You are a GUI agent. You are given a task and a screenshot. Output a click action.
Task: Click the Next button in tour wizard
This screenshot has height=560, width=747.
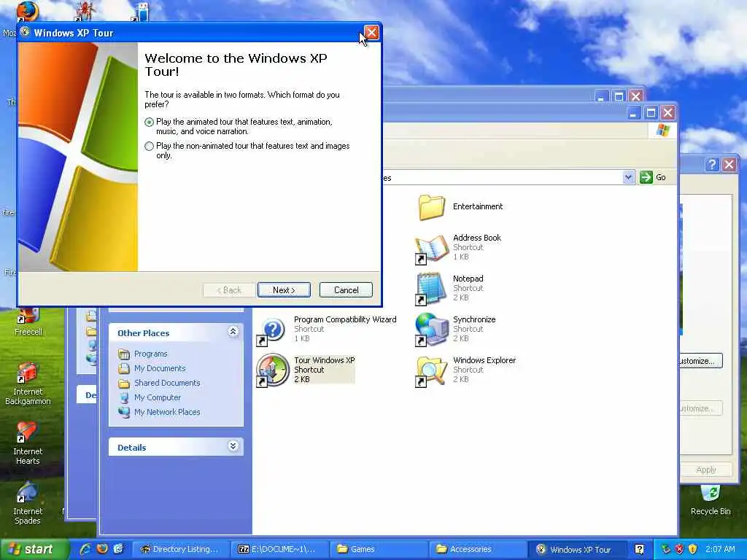click(284, 290)
